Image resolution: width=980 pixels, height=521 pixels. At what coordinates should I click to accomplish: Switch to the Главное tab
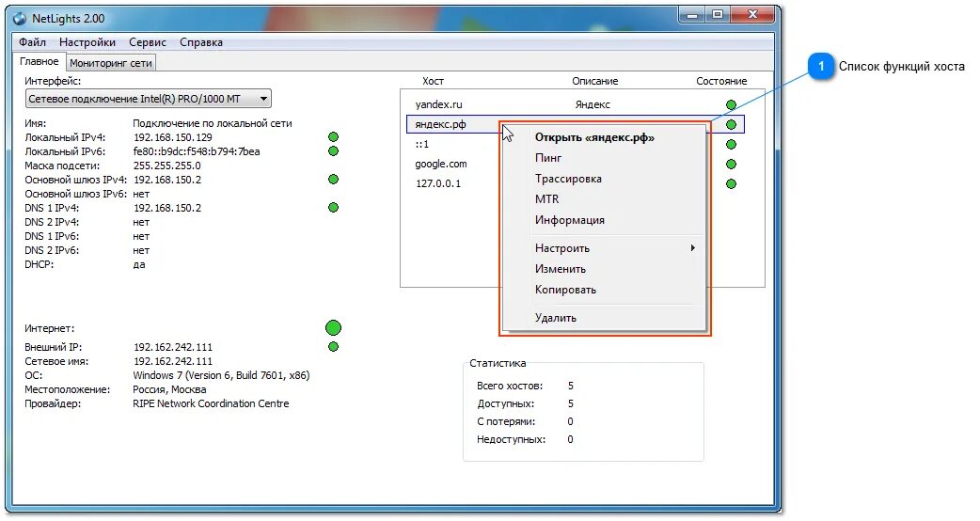[39, 62]
